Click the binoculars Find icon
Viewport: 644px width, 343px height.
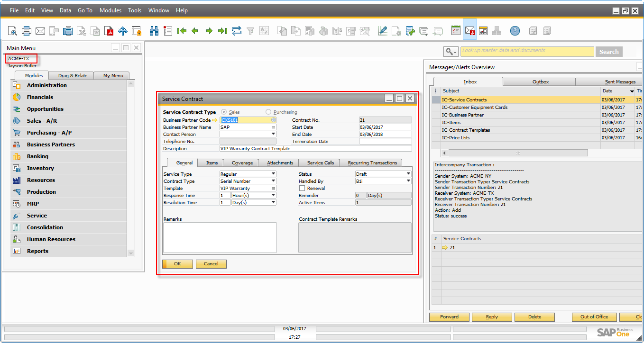coord(154,31)
